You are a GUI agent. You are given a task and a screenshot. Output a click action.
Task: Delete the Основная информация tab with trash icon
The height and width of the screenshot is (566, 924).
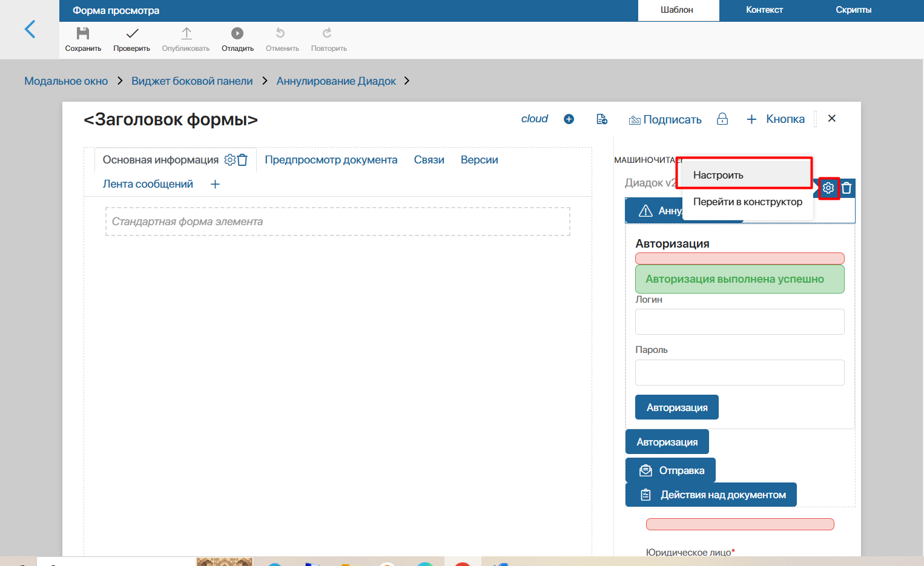(242, 160)
